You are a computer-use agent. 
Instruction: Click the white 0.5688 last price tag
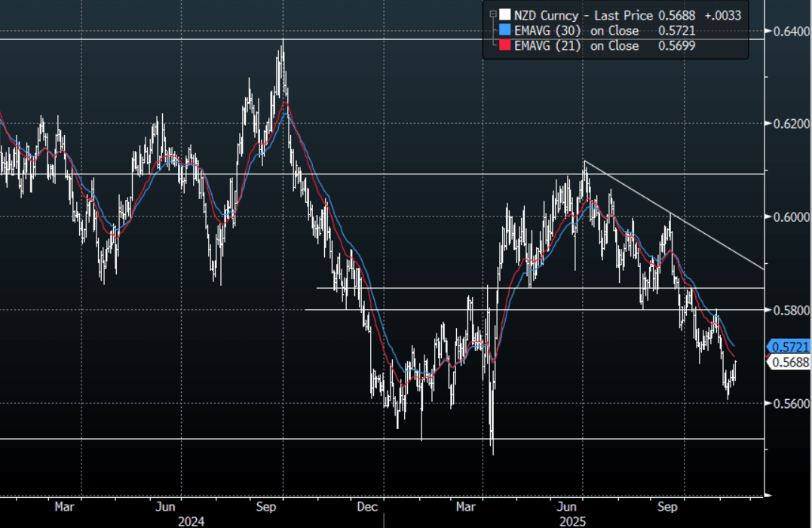[x=789, y=363]
